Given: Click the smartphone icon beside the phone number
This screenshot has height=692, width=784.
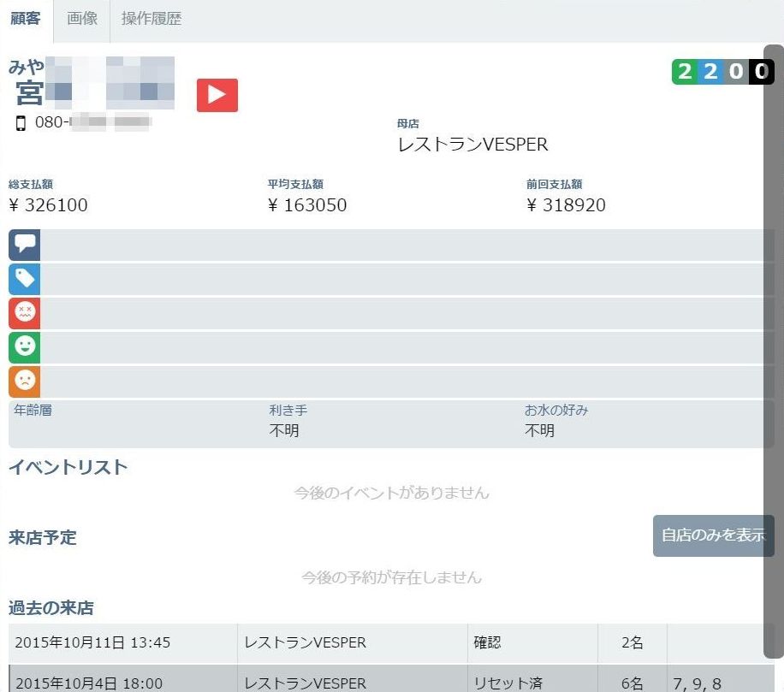Looking at the screenshot, I should (x=19, y=122).
